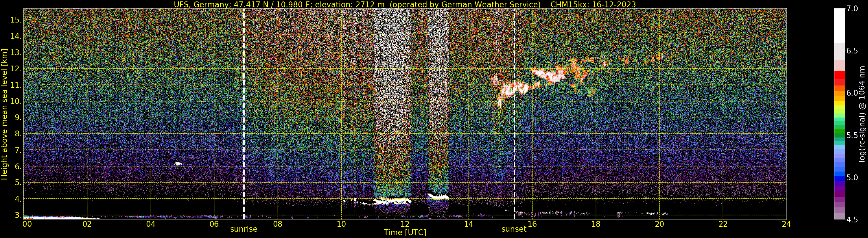Click the white top of the colorbar
This screenshot has width=868, height=238.
click(839, 25)
